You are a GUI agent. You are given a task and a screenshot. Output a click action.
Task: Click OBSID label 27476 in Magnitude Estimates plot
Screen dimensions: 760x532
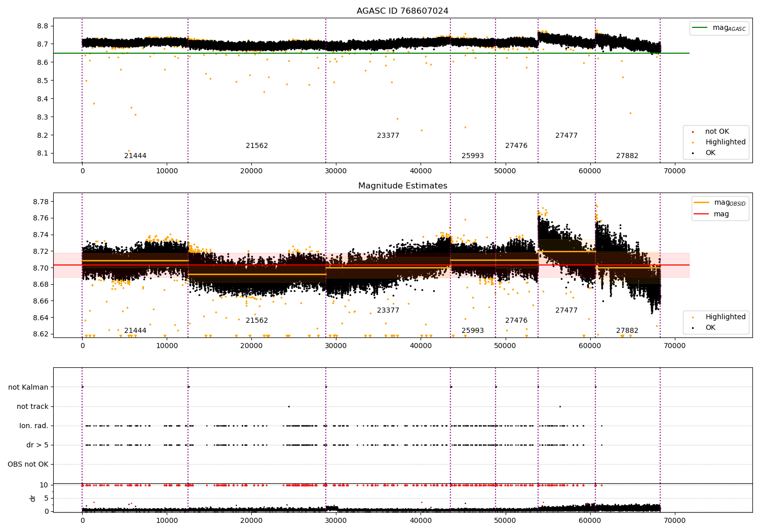516,321
